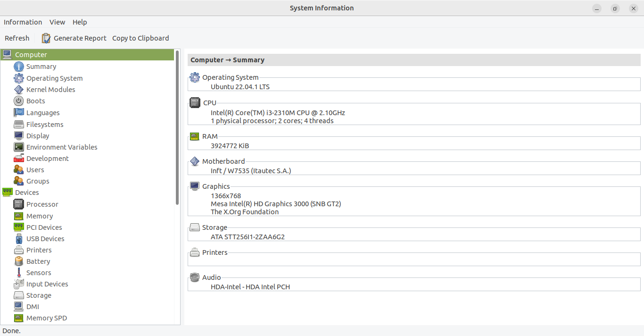Click the Operating System gear icon in sidebar
This screenshot has width=644, height=336.
[x=19, y=78]
